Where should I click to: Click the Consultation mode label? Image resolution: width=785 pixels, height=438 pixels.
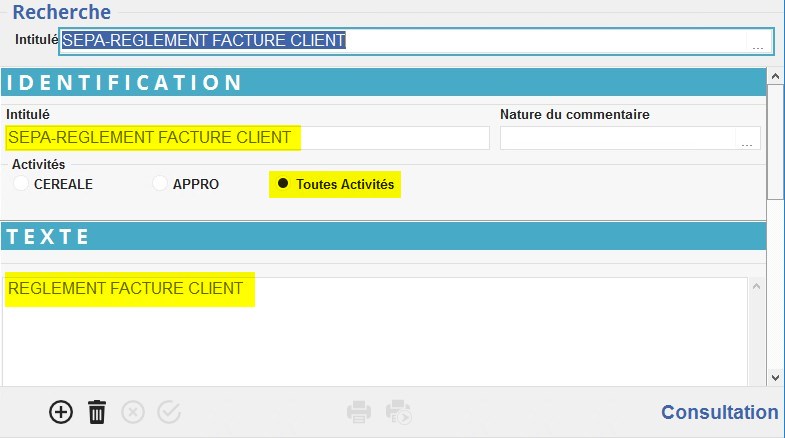(719, 412)
